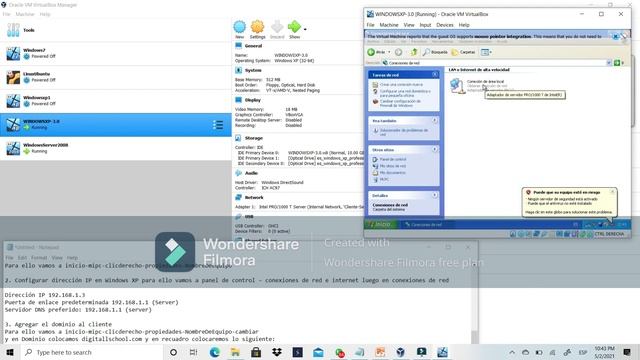
Task: Dismiss the mouse pointer integration notification
Action: pyautogui.click(x=616, y=36)
